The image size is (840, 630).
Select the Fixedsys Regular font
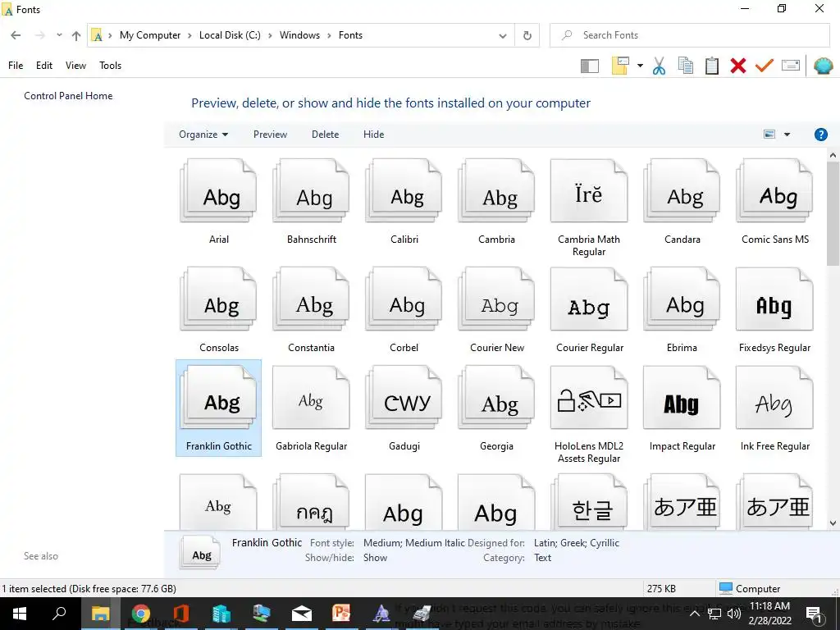tap(774, 309)
